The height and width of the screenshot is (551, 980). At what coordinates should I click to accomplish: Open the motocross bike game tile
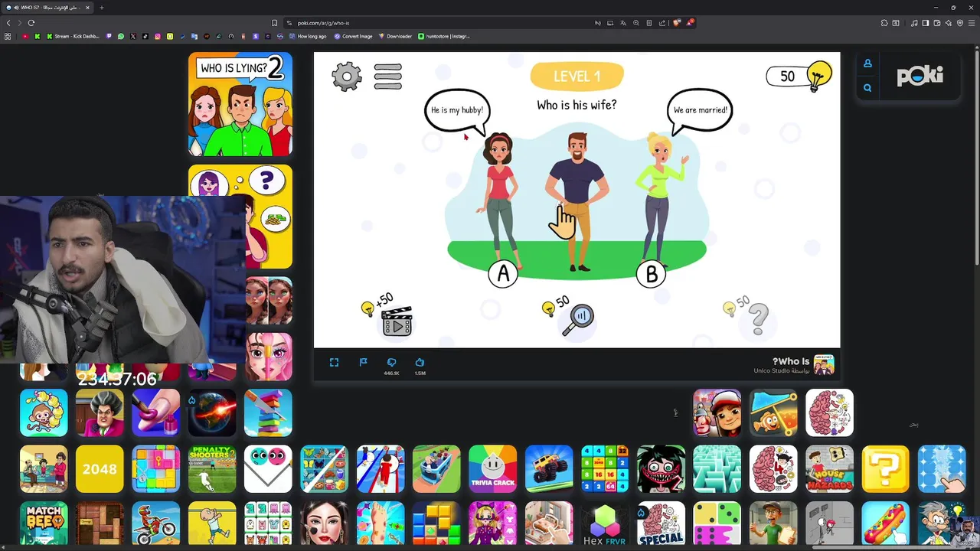pos(155,524)
